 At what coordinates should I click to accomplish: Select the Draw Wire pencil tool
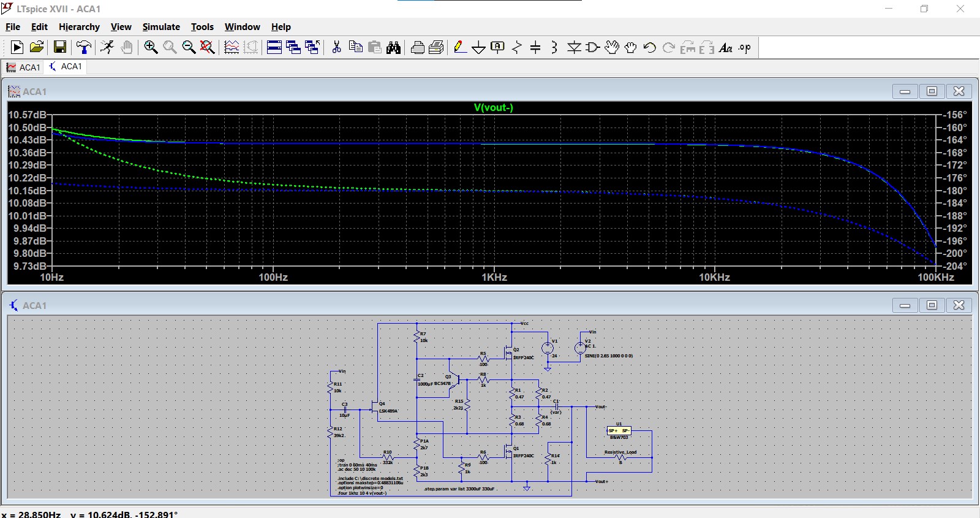click(460, 47)
